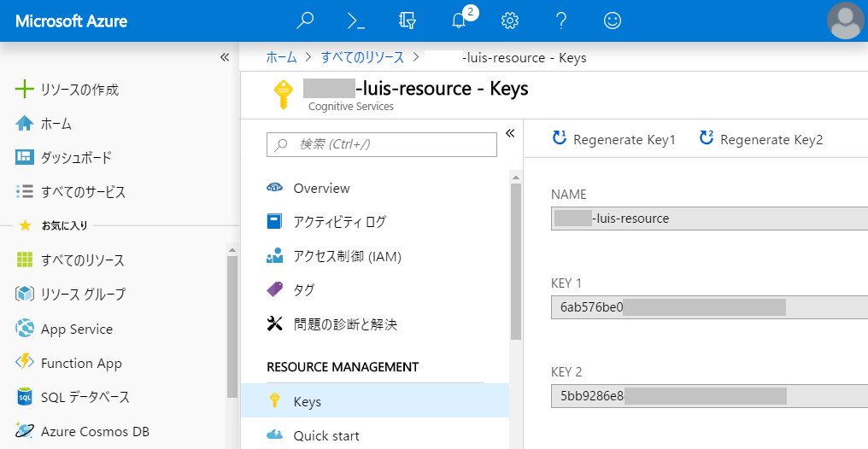Click Regenerate Key2 button
868x449 pixels.
click(760, 139)
